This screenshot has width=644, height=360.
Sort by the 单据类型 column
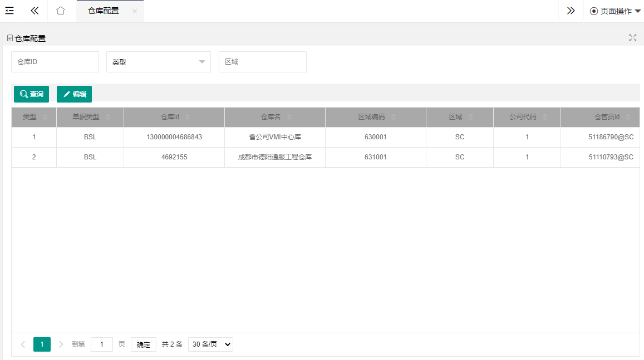(x=108, y=117)
